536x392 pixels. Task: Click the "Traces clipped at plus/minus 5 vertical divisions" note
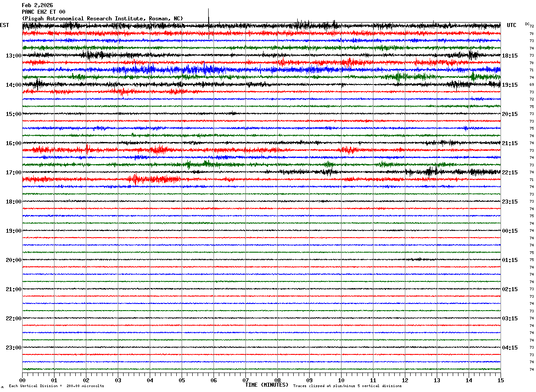[x=347, y=386]
